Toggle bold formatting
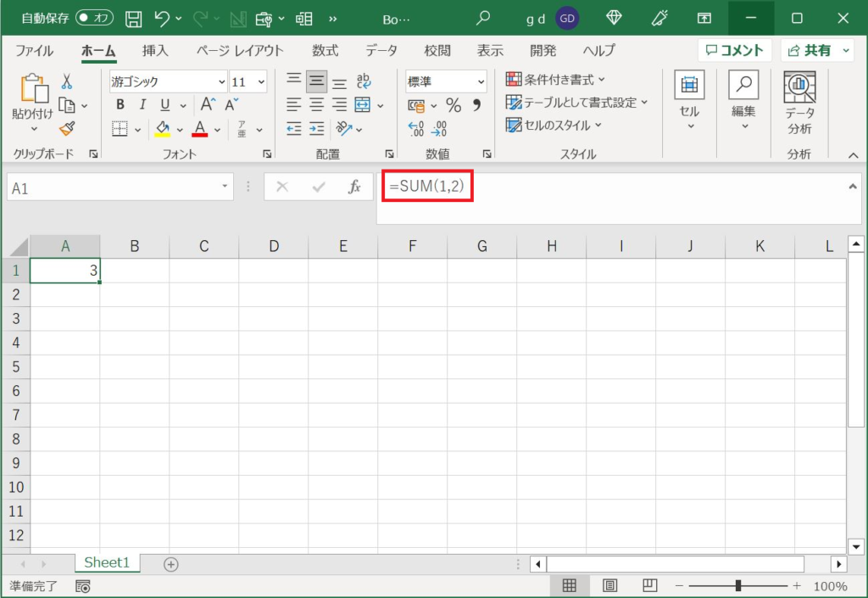 click(120, 105)
